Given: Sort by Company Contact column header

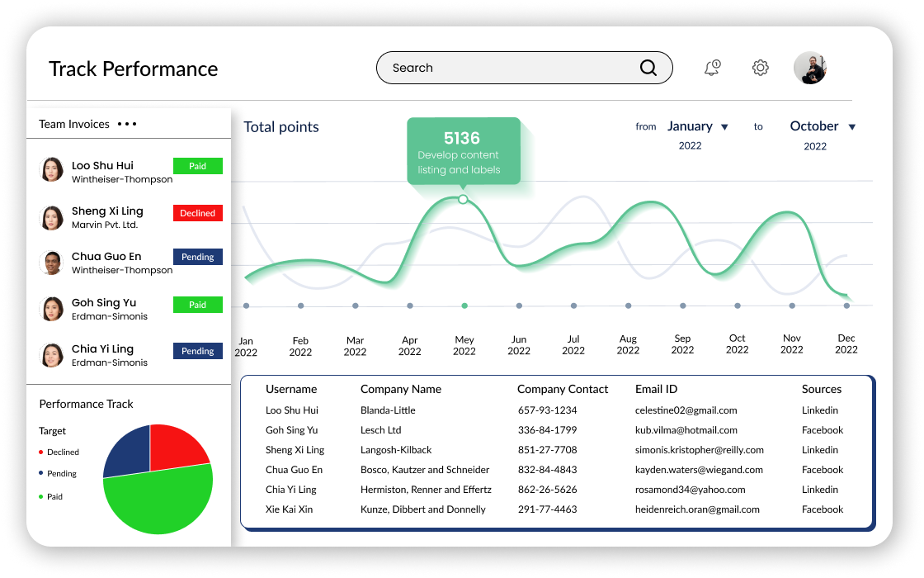Looking at the screenshot, I should (563, 389).
